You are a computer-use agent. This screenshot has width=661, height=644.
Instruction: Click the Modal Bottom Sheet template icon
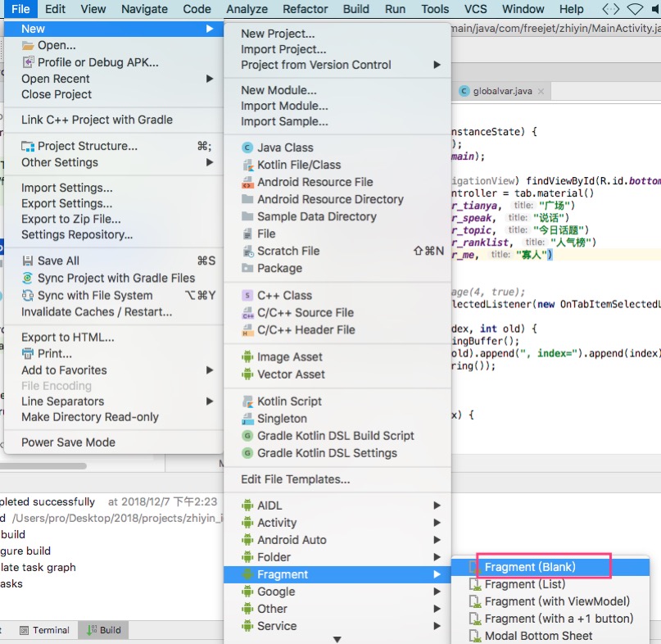point(475,636)
